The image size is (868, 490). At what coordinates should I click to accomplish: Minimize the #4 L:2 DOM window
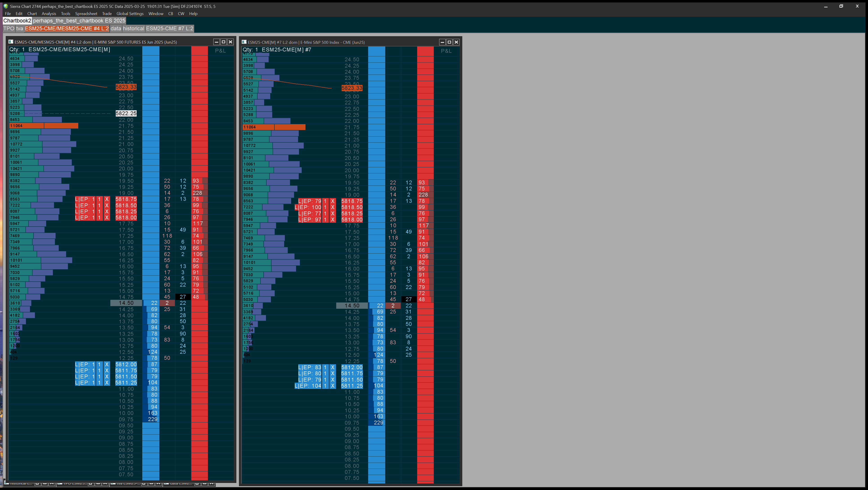[216, 42]
